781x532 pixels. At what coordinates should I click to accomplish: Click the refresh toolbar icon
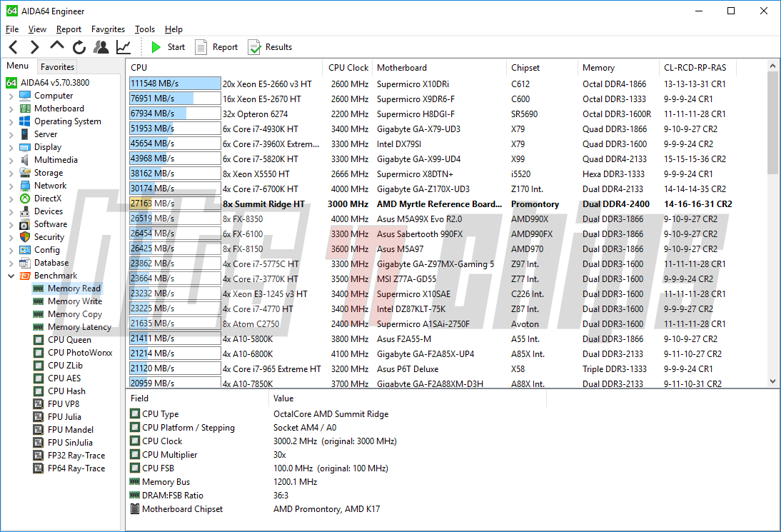pos(79,47)
